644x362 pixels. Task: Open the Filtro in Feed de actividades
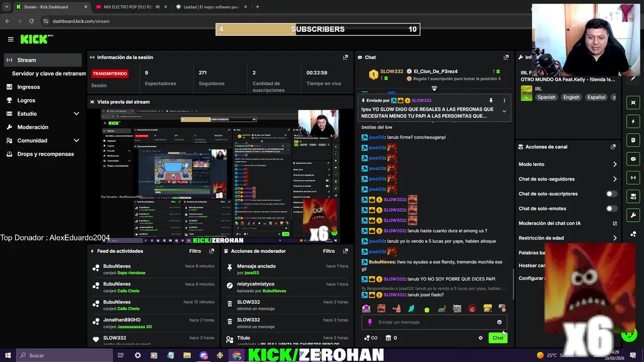click(195, 251)
